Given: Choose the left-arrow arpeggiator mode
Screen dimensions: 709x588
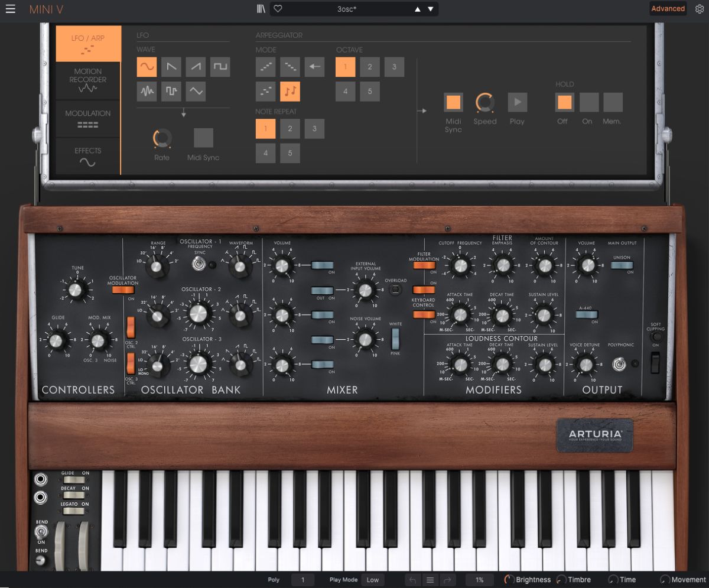Looking at the screenshot, I should tap(315, 67).
